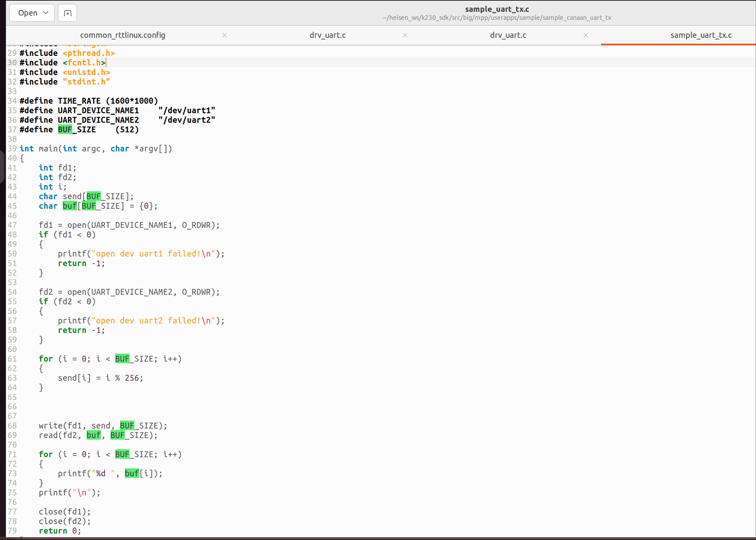The height and width of the screenshot is (540, 756).
Task: Close the first drv_uart.c tab
Action: coord(405,35)
